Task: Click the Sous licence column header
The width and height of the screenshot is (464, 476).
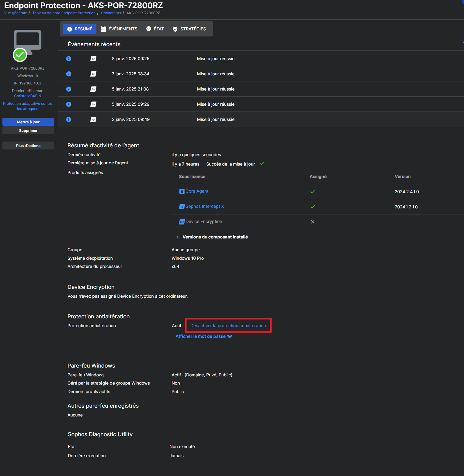Action: point(192,176)
